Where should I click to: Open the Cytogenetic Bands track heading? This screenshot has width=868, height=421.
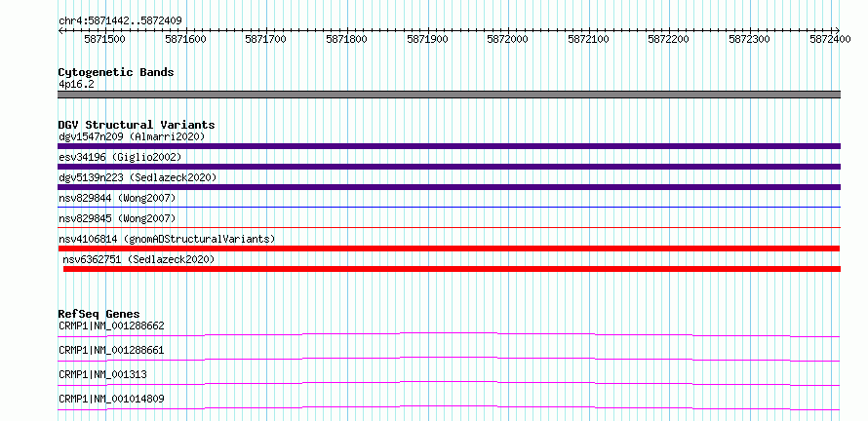pyautogui.click(x=116, y=72)
